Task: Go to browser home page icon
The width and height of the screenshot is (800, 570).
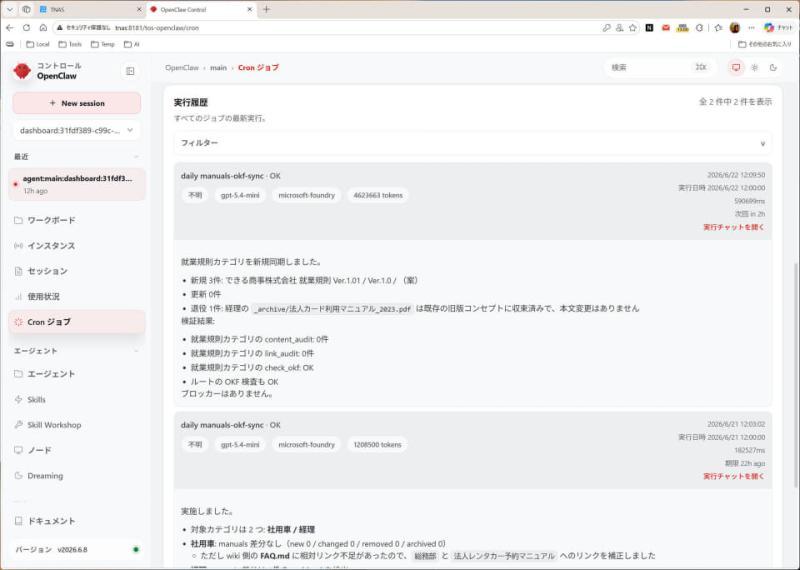Action: pos(43,28)
